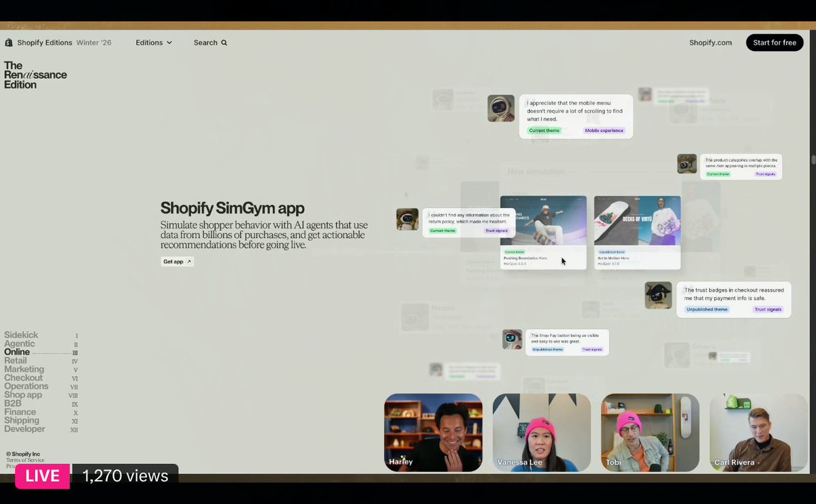
Task: Click the Shopify bag logo icon
Action: point(8,43)
